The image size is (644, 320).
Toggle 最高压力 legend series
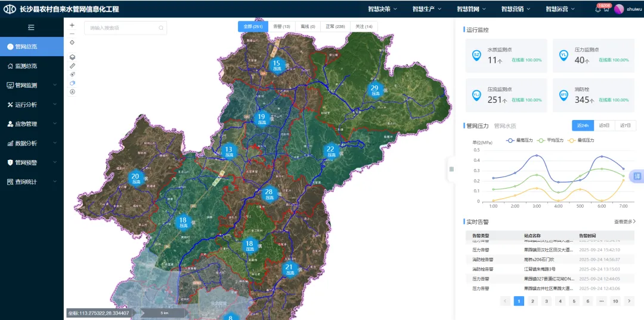click(519, 140)
